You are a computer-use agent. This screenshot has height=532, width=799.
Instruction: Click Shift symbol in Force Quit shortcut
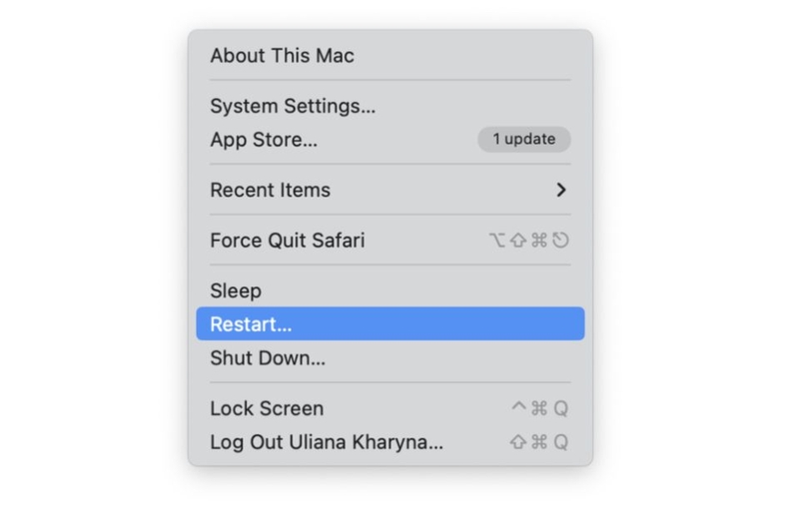[x=518, y=241]
